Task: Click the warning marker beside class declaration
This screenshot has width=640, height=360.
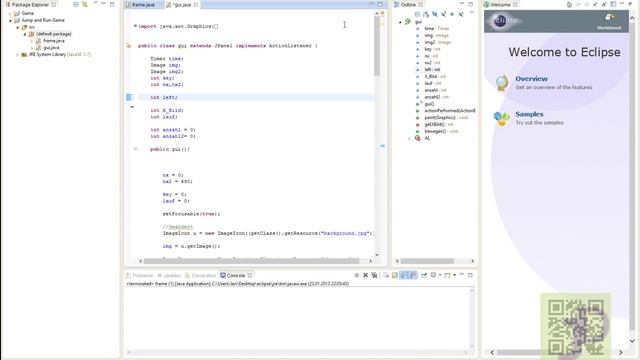Action: tap(129, 46)
